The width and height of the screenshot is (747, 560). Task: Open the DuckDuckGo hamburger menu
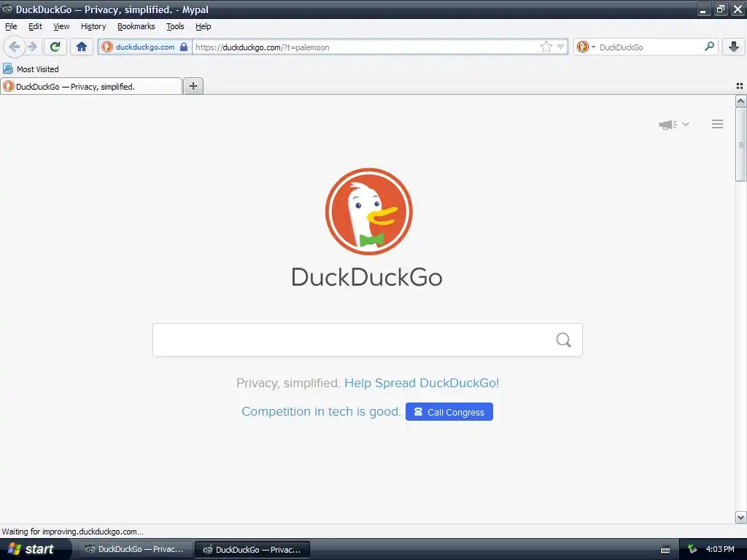pyautogui.click(x=718, y=124)
